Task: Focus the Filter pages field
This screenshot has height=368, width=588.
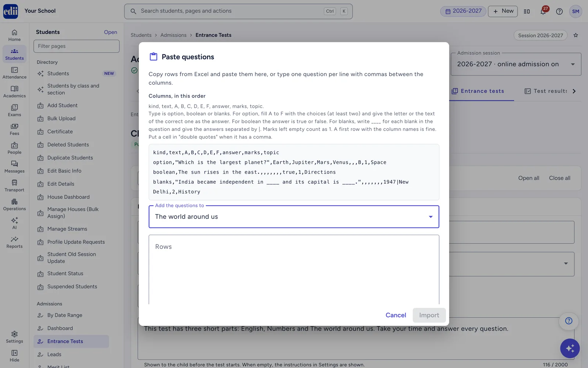Action: click(76, 46)
